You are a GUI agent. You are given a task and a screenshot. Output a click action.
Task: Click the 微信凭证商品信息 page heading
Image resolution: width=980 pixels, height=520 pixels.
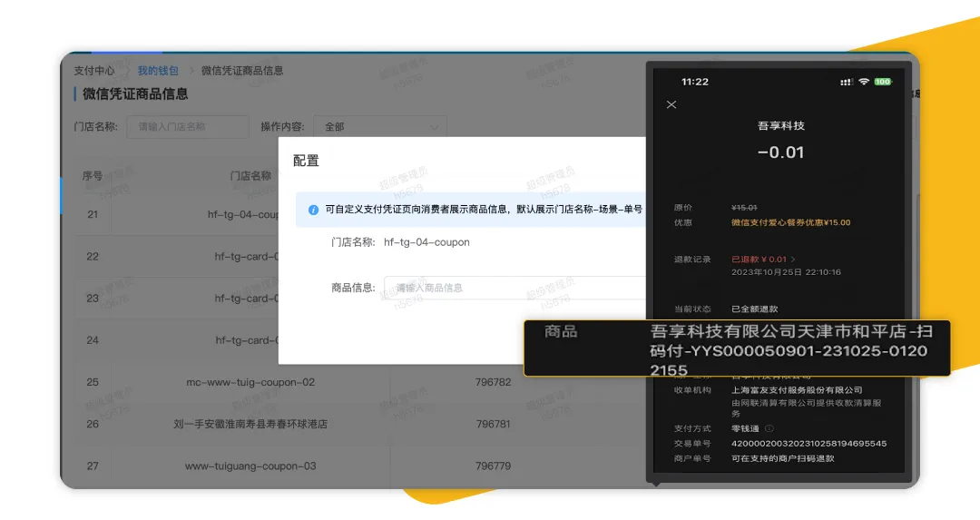point(135,93)
